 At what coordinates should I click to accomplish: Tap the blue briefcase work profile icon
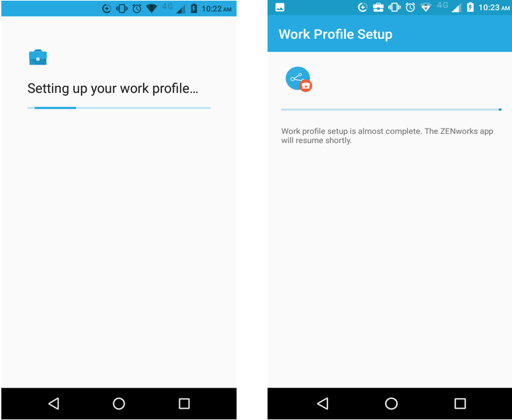pos(38,57)
